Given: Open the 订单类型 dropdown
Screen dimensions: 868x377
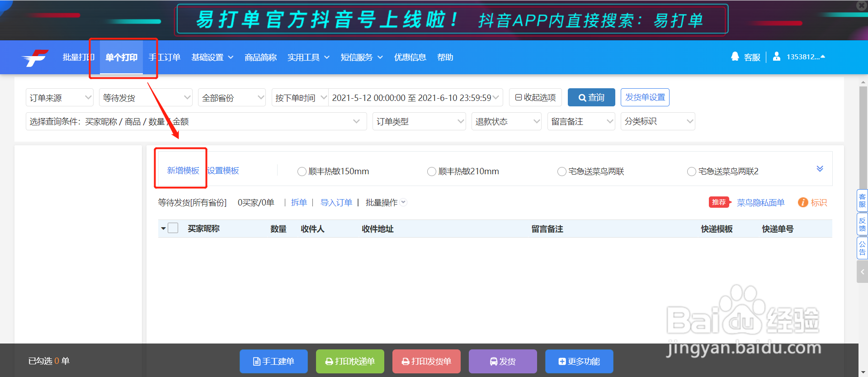Looking at the screenshot, I should click(x=419, y=121).
